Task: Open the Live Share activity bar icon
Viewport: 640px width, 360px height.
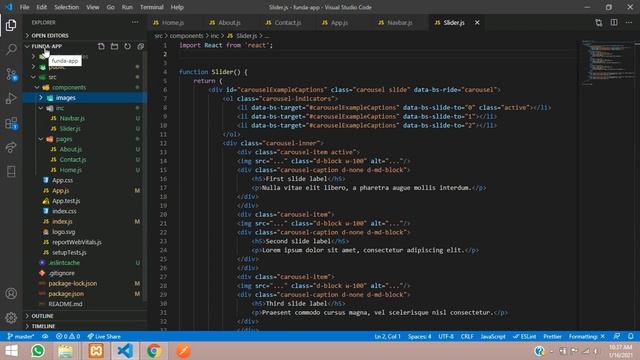Action: (x=11, y=147)
